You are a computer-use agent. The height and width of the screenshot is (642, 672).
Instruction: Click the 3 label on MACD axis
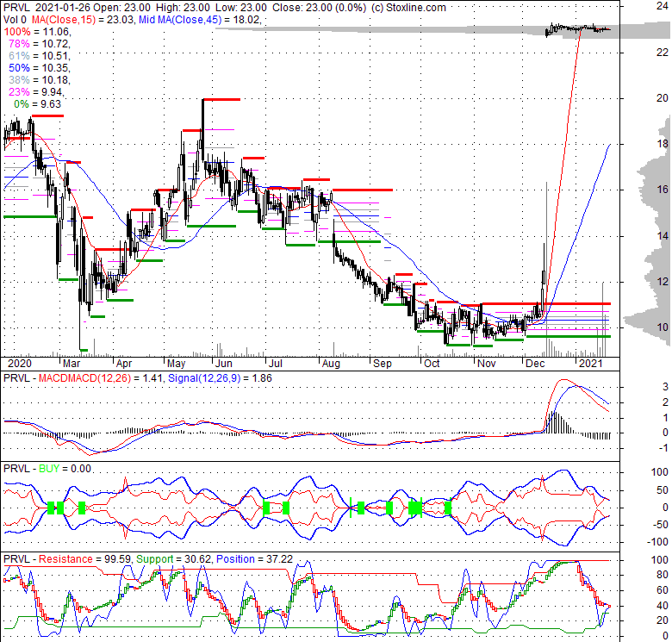click(665, 387)
